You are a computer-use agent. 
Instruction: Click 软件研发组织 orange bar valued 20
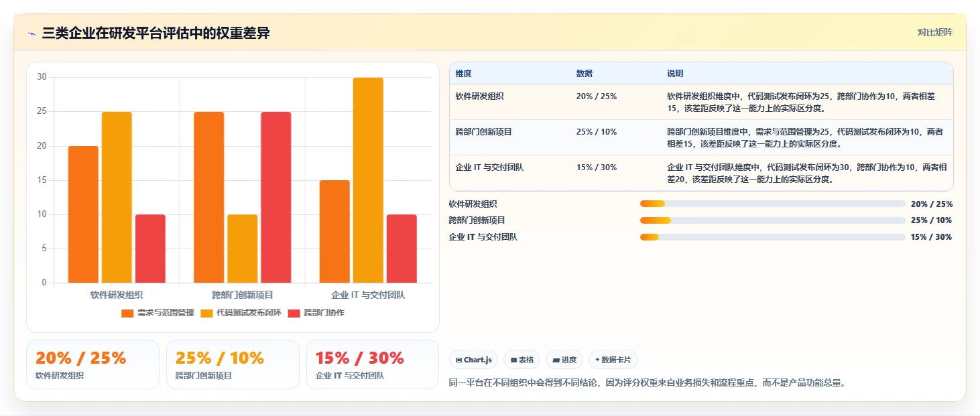click(83, 214)
